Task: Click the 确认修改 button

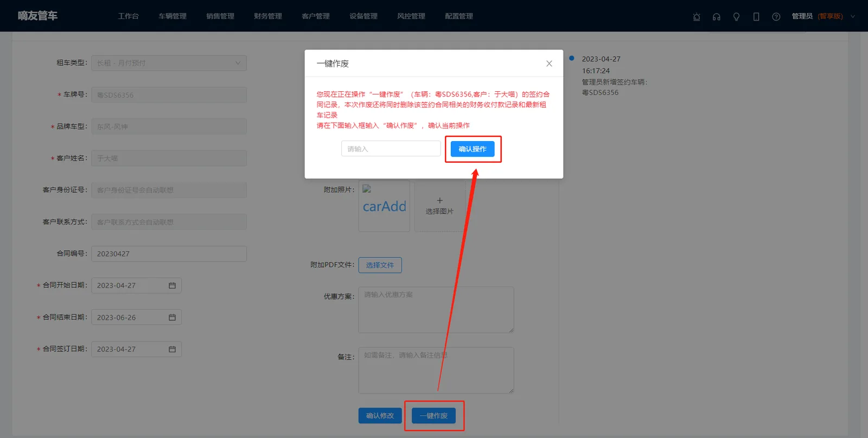Action: click(380, 416)
